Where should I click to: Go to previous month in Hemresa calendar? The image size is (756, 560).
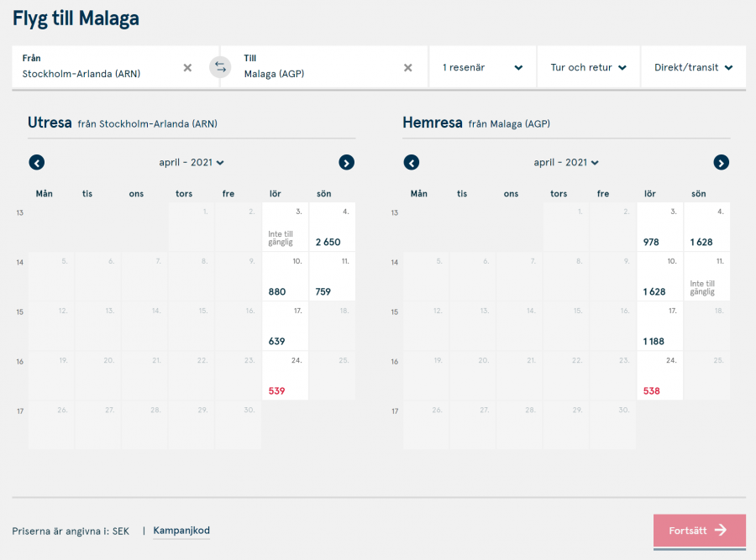point(412,163)
